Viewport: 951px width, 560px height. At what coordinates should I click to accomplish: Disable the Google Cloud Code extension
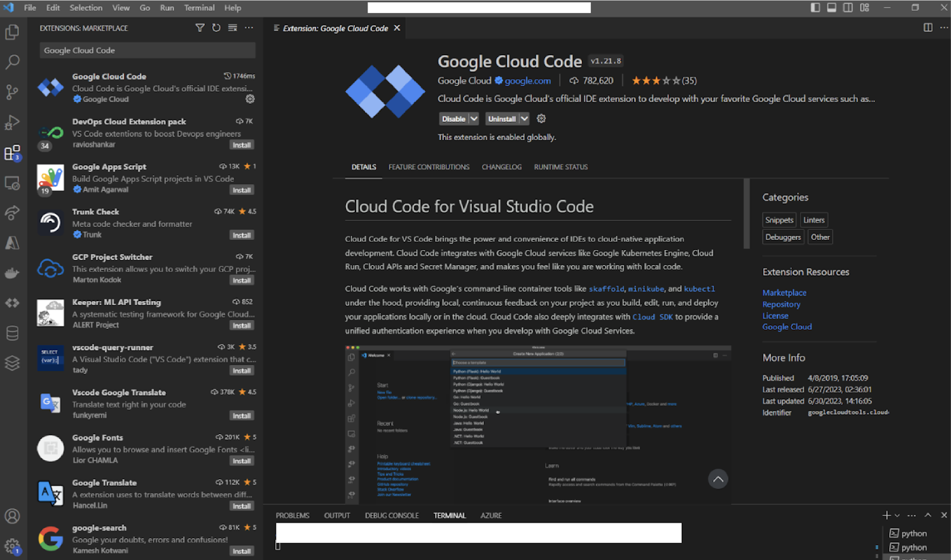(x=454, y=119)
